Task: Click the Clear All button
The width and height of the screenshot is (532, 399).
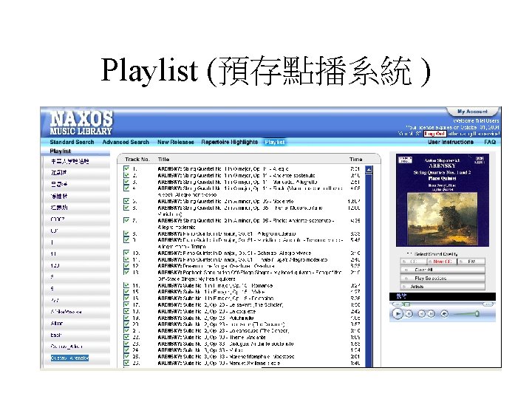Action: [x=443, y=270]
